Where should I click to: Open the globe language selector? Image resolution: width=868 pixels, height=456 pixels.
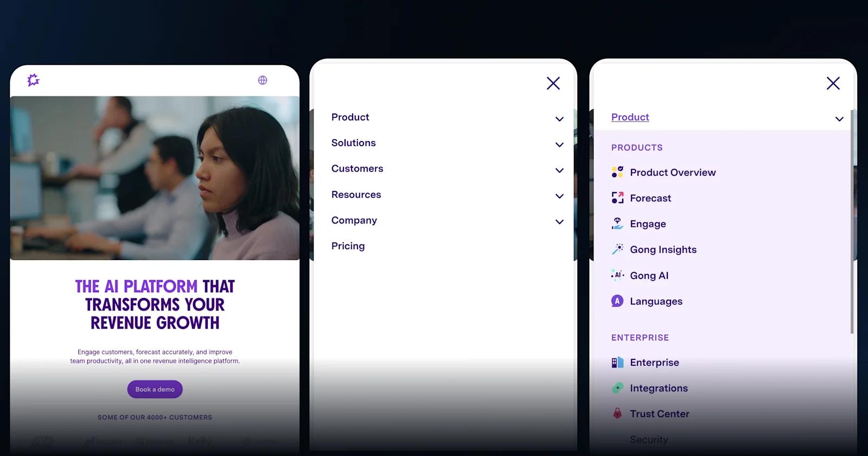click(263, 80)
